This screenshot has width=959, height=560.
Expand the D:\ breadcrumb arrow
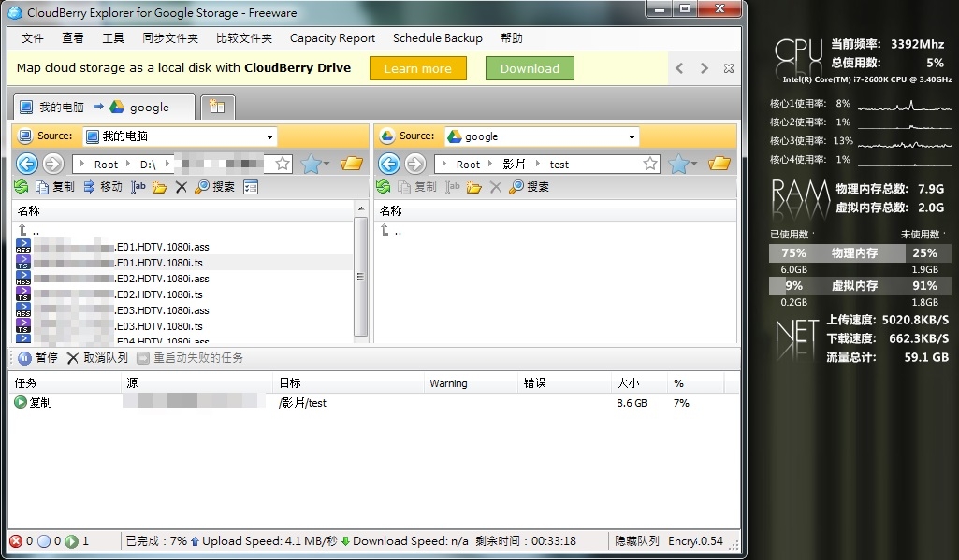167,164
